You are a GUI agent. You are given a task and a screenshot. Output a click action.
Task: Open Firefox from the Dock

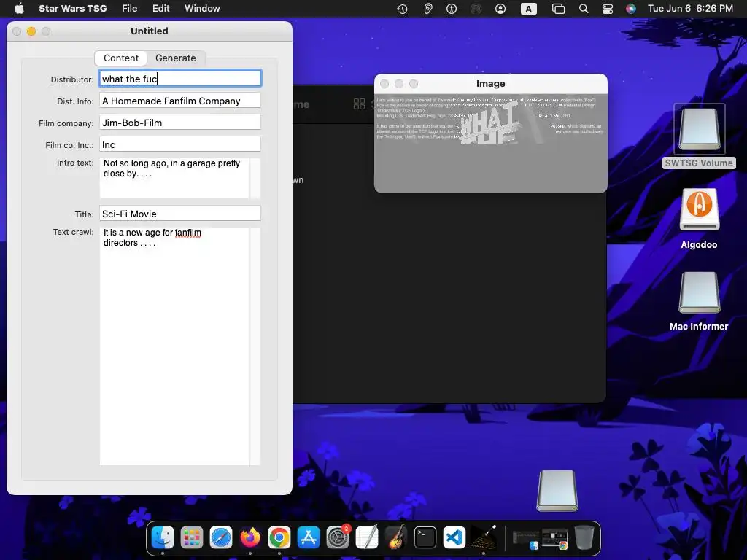click(x=250, y=537)
